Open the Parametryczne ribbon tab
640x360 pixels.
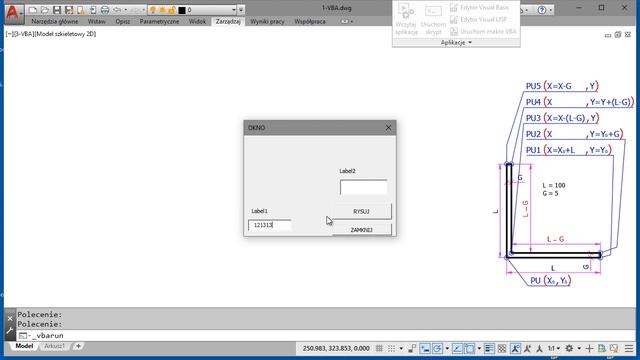tap(159, 22)
